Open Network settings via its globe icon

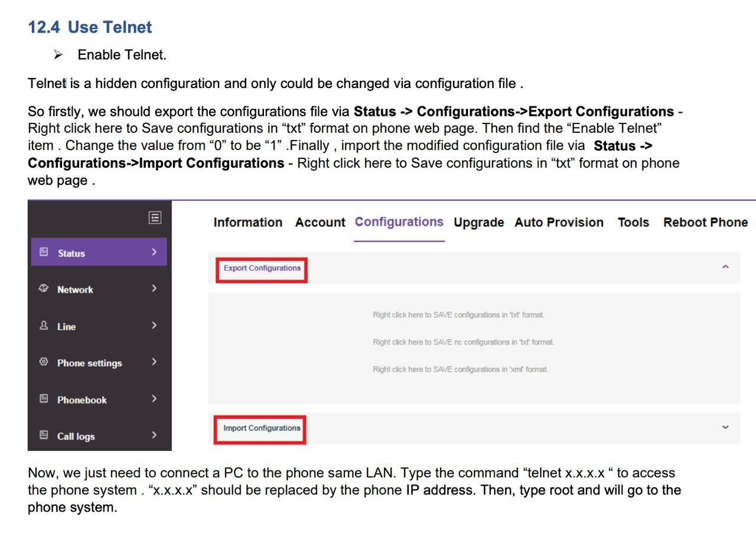(x=43, y=289)
